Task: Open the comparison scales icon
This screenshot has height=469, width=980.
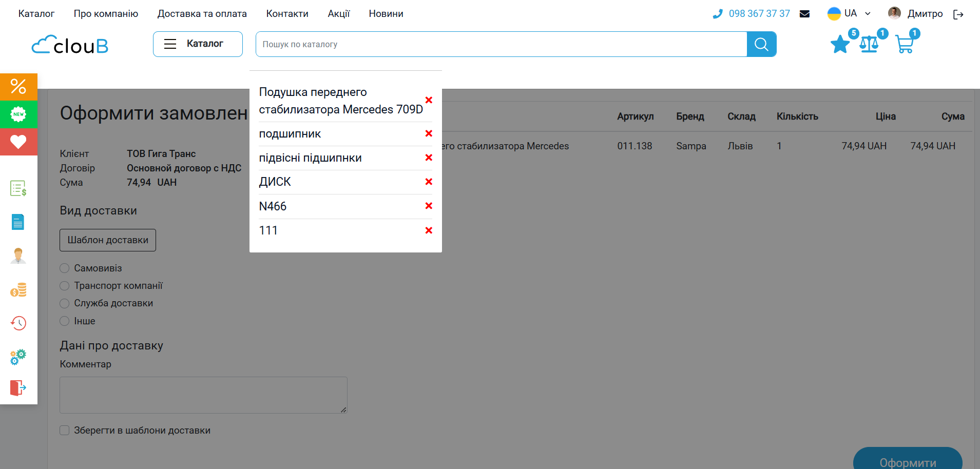Action: [x=869, y=44]
